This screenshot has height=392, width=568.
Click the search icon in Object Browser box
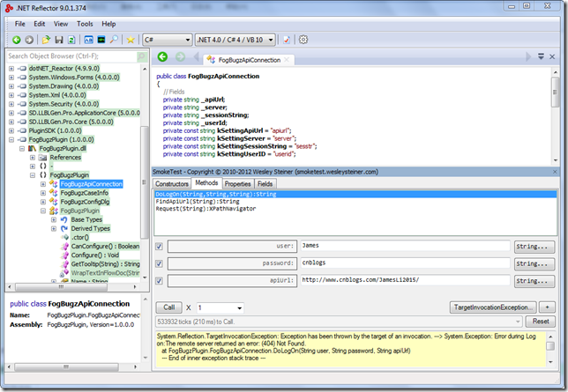140,55
